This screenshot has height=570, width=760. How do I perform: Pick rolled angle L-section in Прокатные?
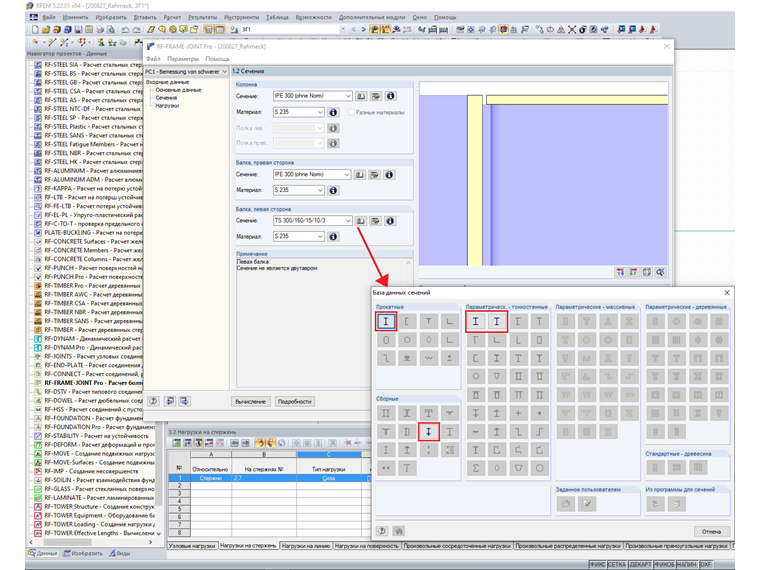[450, 321]
